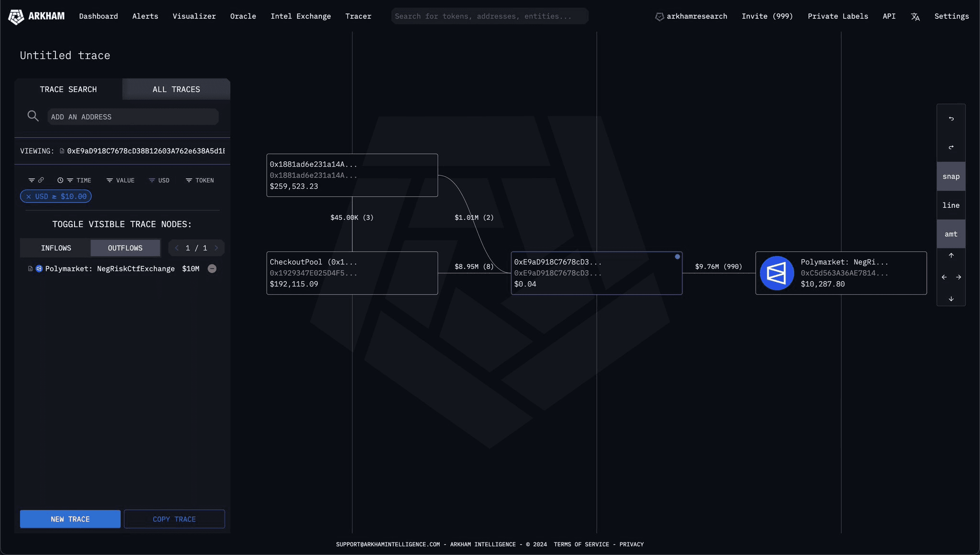Viewport: 980px width, 555px height.
Task: Select the Trace Search tab
Action: pos(68,89)
